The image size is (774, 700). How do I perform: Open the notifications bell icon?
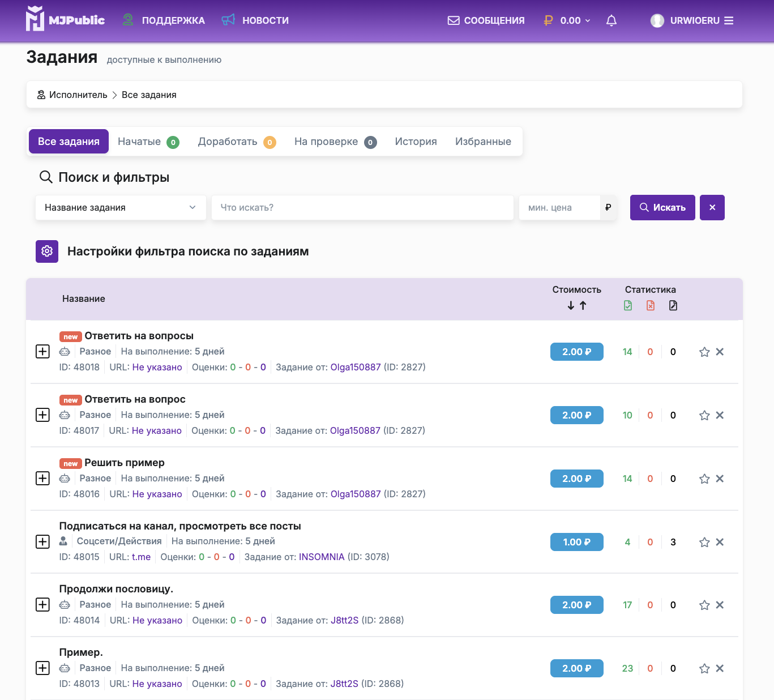click(611, 20)
